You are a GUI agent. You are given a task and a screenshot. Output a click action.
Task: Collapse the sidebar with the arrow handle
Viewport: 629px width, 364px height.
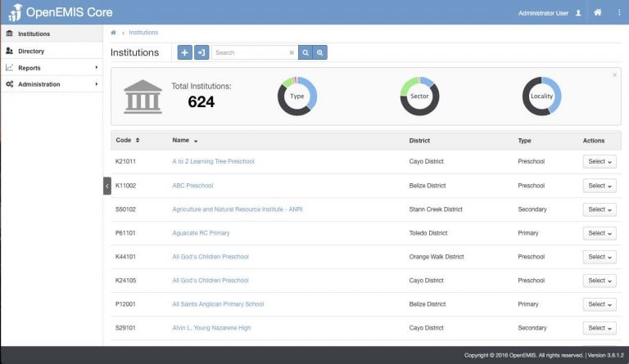(107, 186)
